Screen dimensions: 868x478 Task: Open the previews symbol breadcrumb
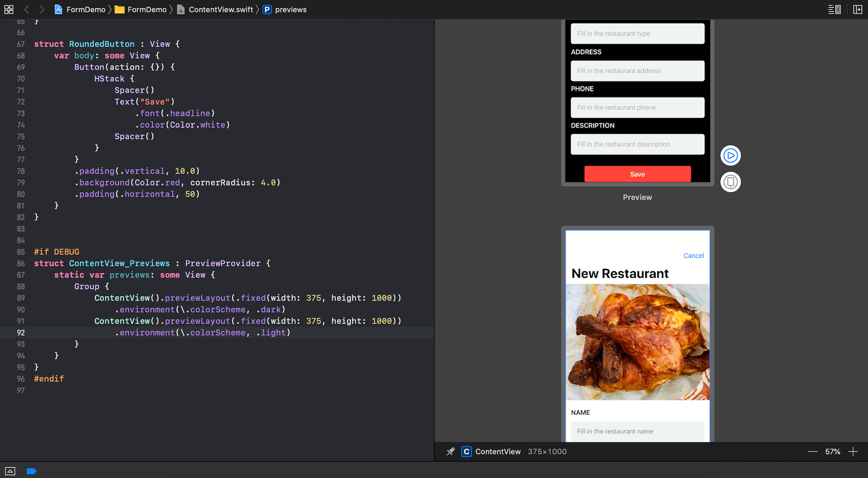click(290, 9)
